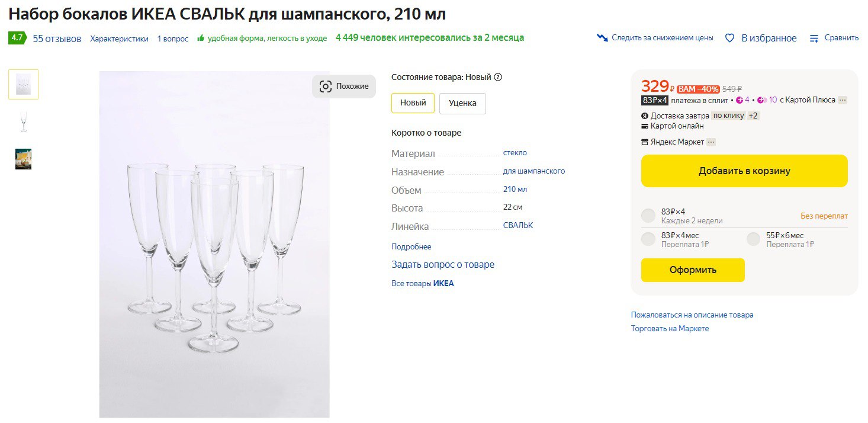Click the price-drop tracking arrow icon
The image size is (868, 423).
[x=602, y=38]
